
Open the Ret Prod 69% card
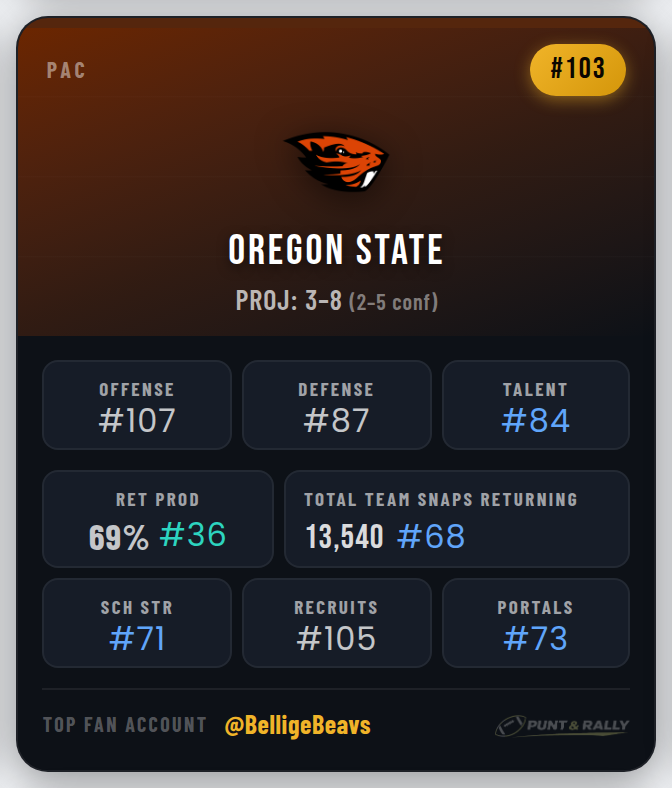[x=157, y=519]
